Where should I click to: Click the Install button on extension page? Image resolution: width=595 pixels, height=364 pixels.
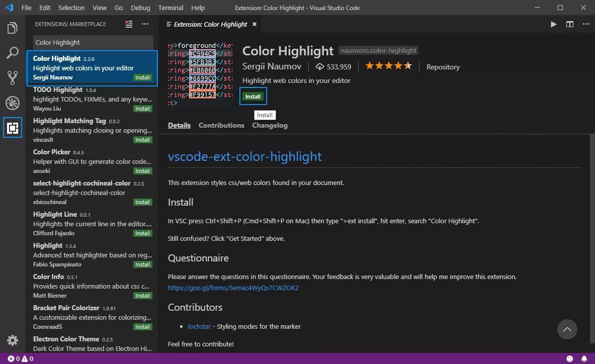252,97
